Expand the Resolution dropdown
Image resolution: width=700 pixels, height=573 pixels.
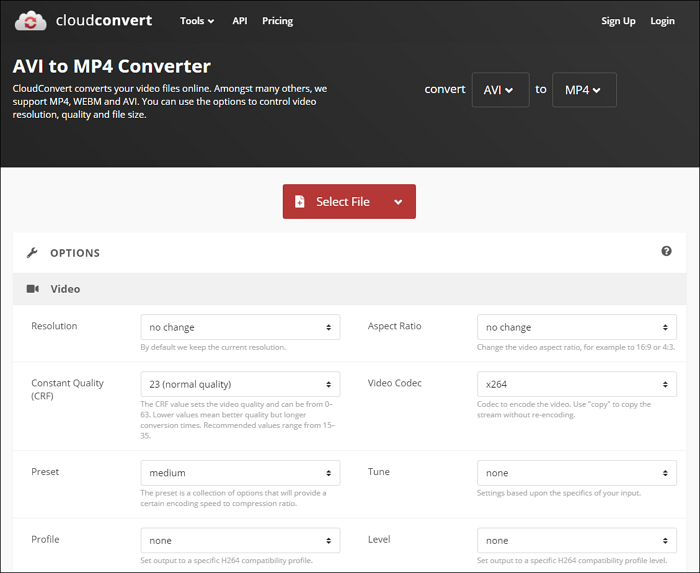click(240, 327)
